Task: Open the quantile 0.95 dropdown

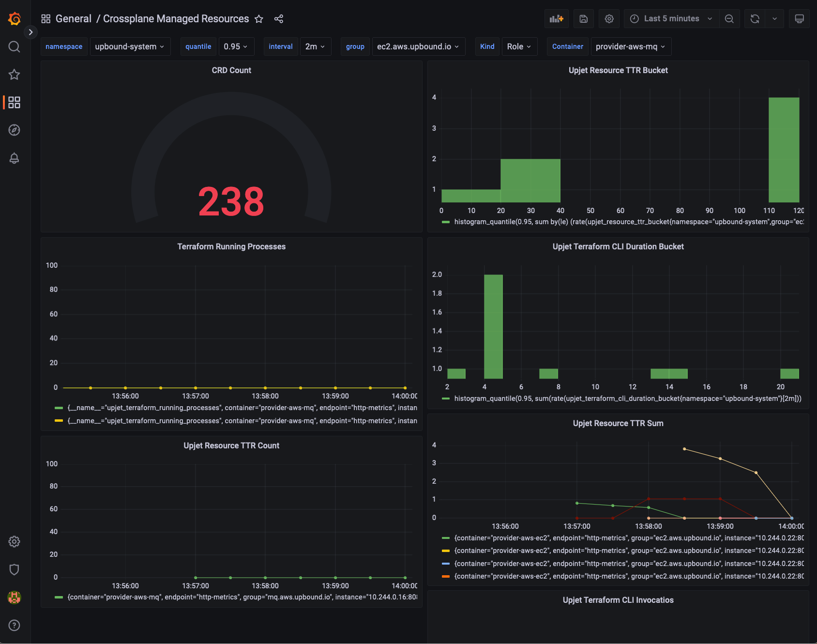Action: click(236, 46)
